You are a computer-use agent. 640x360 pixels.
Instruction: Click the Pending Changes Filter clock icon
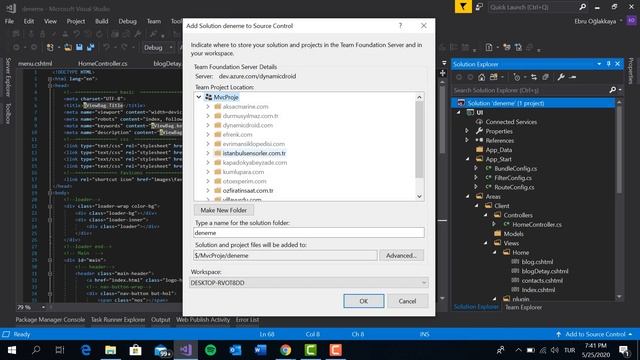[x=517, y=77]
